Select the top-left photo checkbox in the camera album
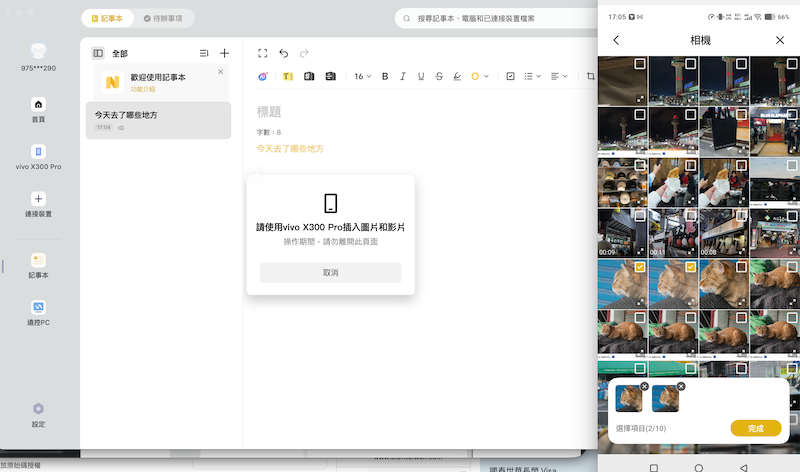This screenshot has height=472, width=800. (x=640, y=63)
